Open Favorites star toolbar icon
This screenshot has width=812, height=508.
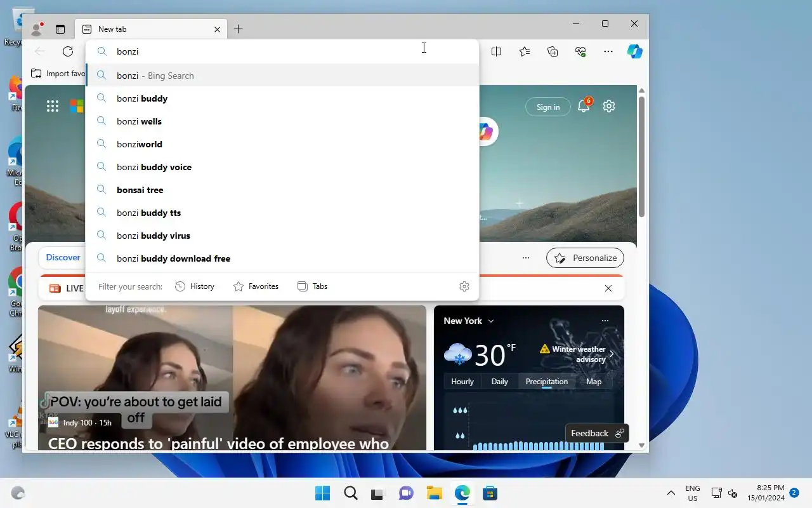coord(525,51)
